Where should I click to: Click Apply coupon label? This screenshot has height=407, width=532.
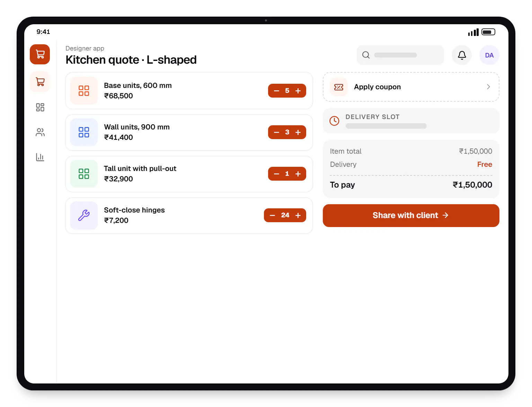377,87
